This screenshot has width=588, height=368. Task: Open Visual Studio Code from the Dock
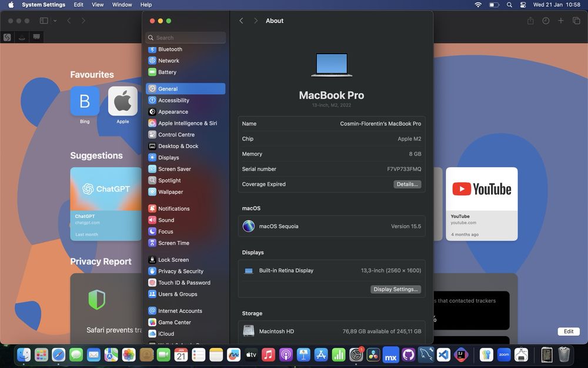click(443, 354)
